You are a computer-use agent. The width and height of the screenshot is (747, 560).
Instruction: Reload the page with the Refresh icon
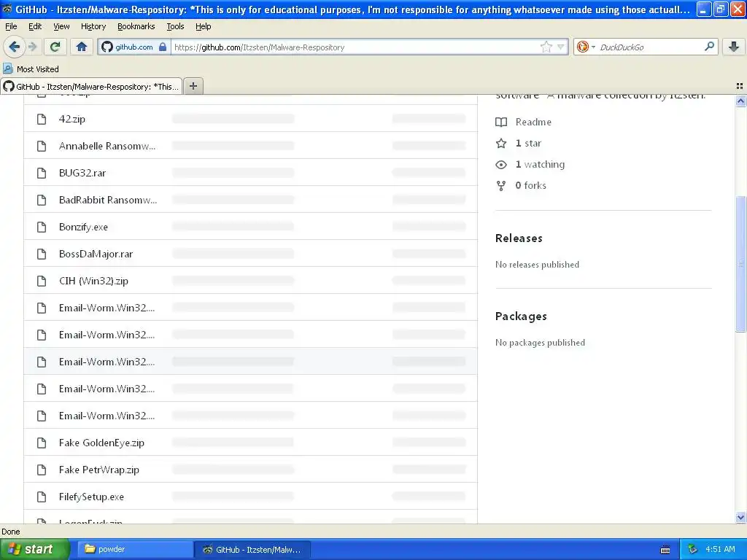55,47
